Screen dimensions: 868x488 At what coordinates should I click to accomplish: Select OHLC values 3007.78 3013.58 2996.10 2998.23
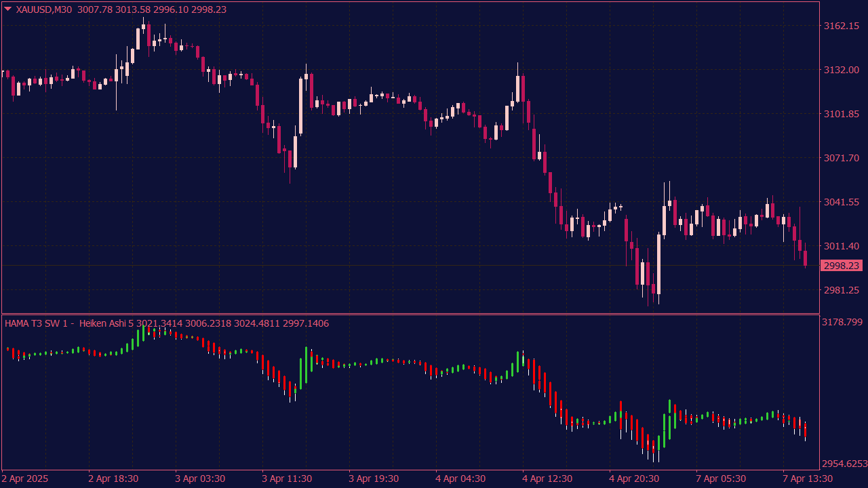coord(153,9)
